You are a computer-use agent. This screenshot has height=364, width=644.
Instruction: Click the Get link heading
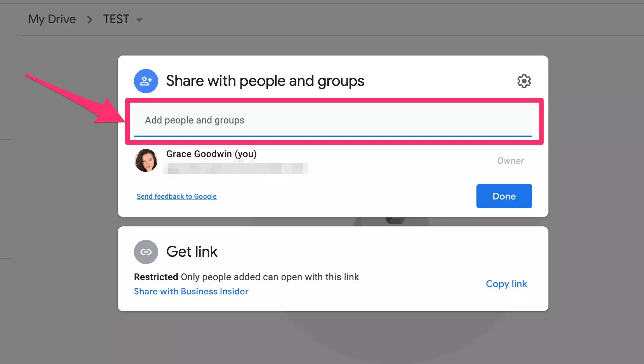(x=192, y=252)
